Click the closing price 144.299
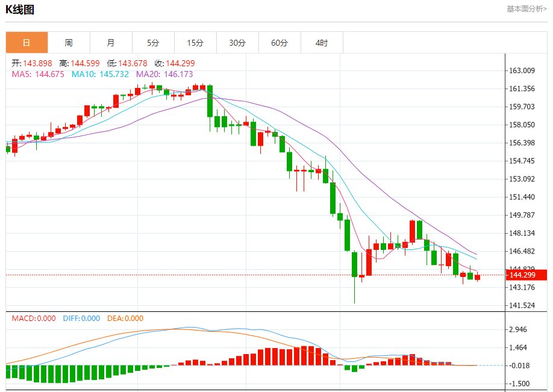The height and width of the screenshot is (392, 553). click(x=180, y=63)
